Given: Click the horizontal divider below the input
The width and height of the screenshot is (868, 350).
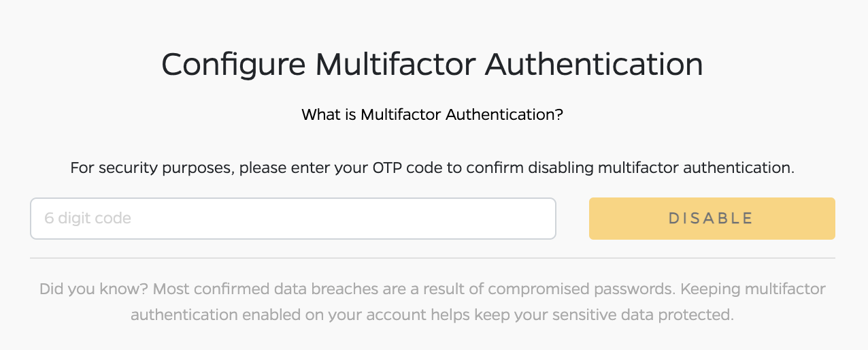Looking at the screenshot, I should point(432,258).
